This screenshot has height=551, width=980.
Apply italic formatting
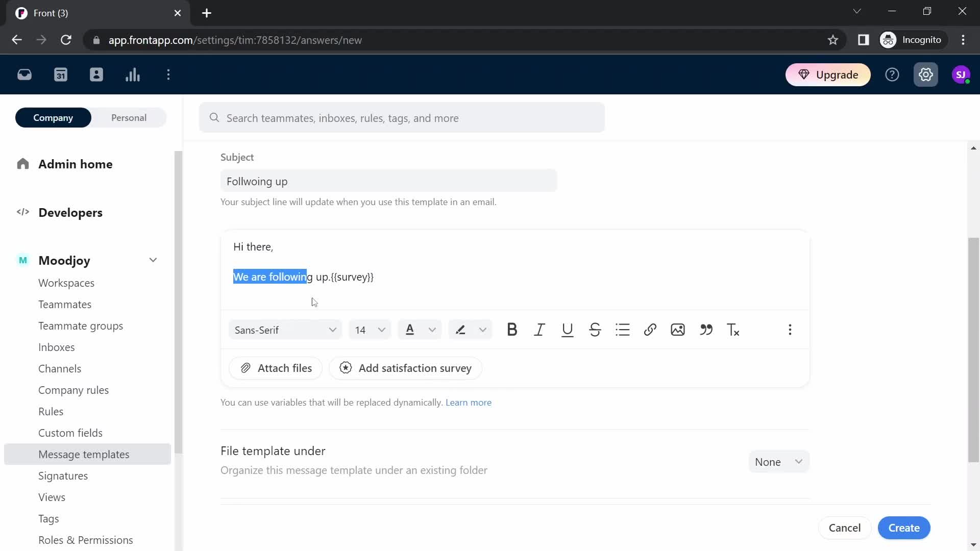tap(540, 330)
